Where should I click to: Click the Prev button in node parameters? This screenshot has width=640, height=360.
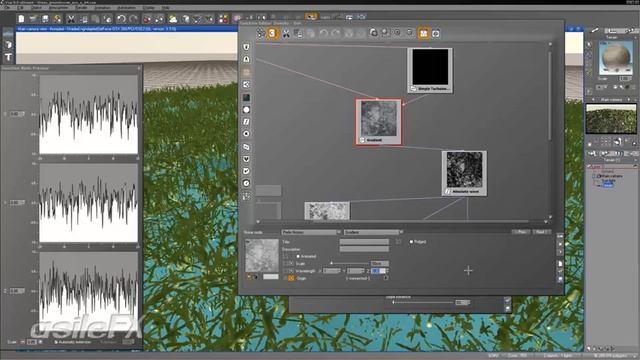(521, 232)
